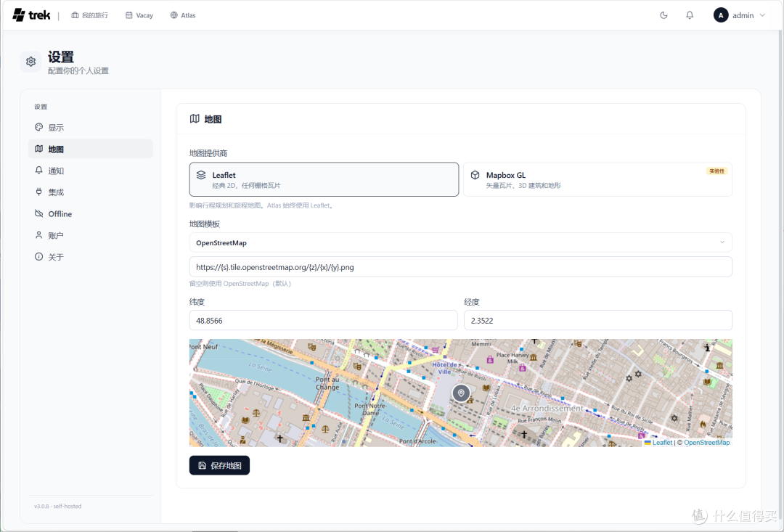Click the 纬度 latitude field
The height and width of the screenshot is (532, 784).
(x=324, y=321)
